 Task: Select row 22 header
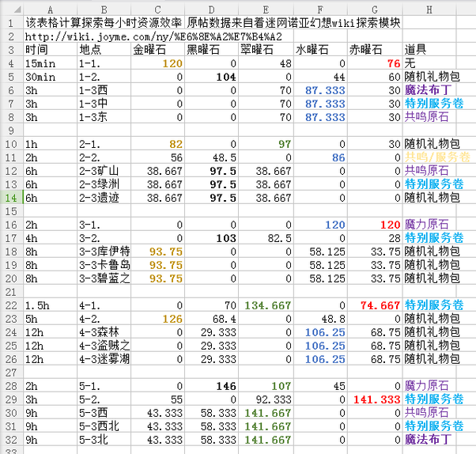[x=11, y=305]
